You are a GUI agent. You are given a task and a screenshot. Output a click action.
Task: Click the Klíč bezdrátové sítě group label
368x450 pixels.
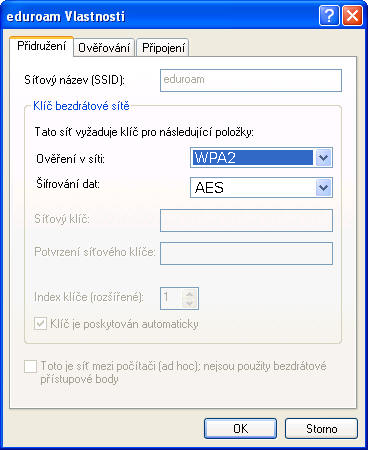81,106
